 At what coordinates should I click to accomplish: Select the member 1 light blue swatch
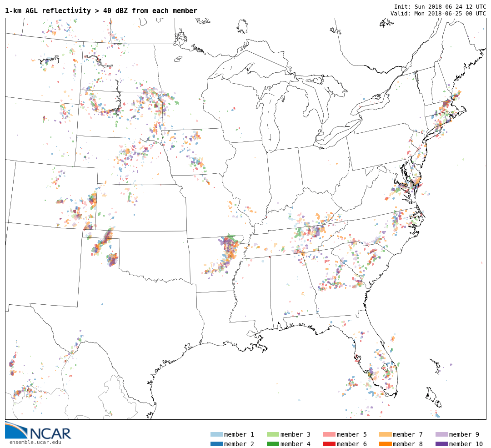(216, 434)
